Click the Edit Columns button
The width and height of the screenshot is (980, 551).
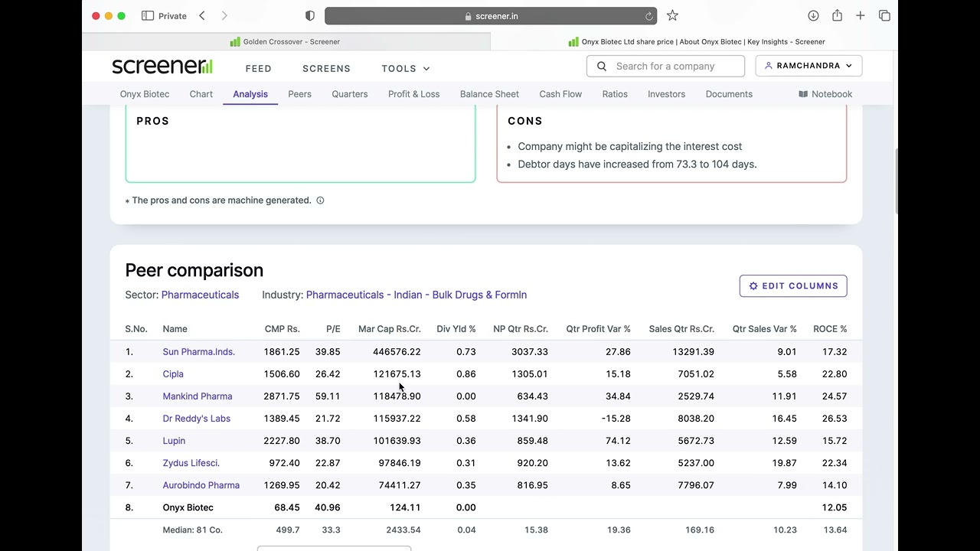pyautogui.click(x=793, y=286)
